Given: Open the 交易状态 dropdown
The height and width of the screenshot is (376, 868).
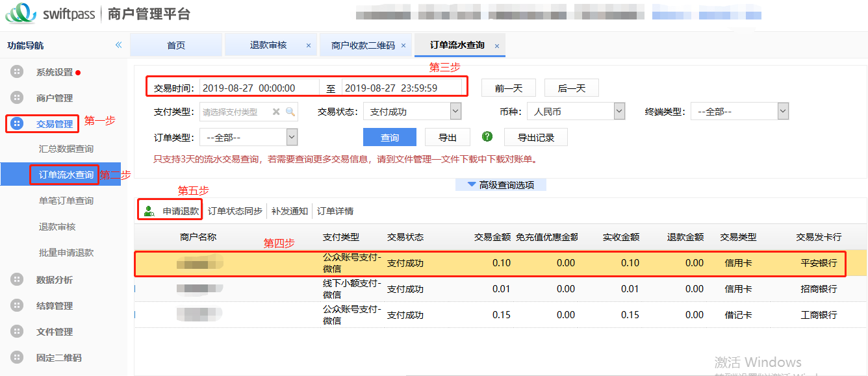Looking at the screenshot, I should 455,110.
